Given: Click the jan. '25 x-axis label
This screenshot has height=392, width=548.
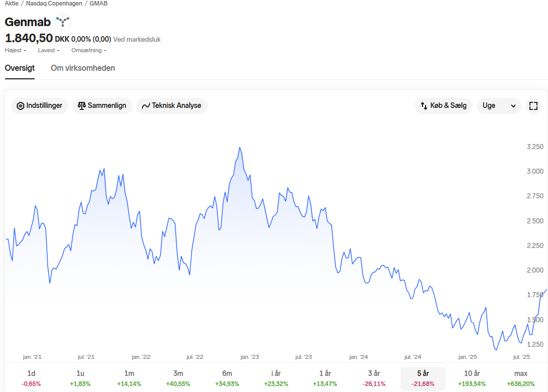Looking at the screenshot, I should click(x=467, y=357).
